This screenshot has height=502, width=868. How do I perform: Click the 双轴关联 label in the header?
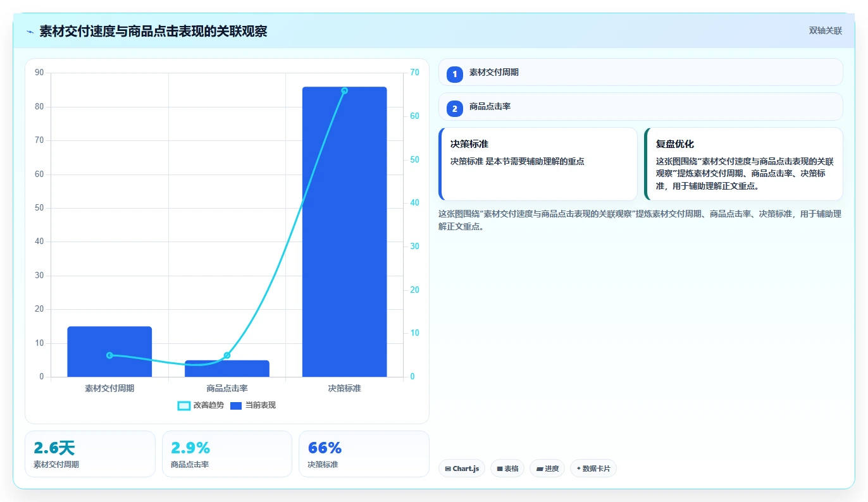(825, 30)
